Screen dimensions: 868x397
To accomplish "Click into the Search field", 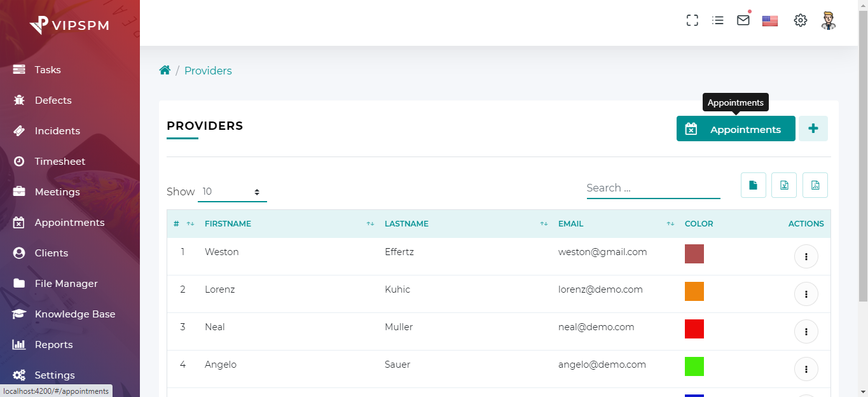I will pos(653,188).
